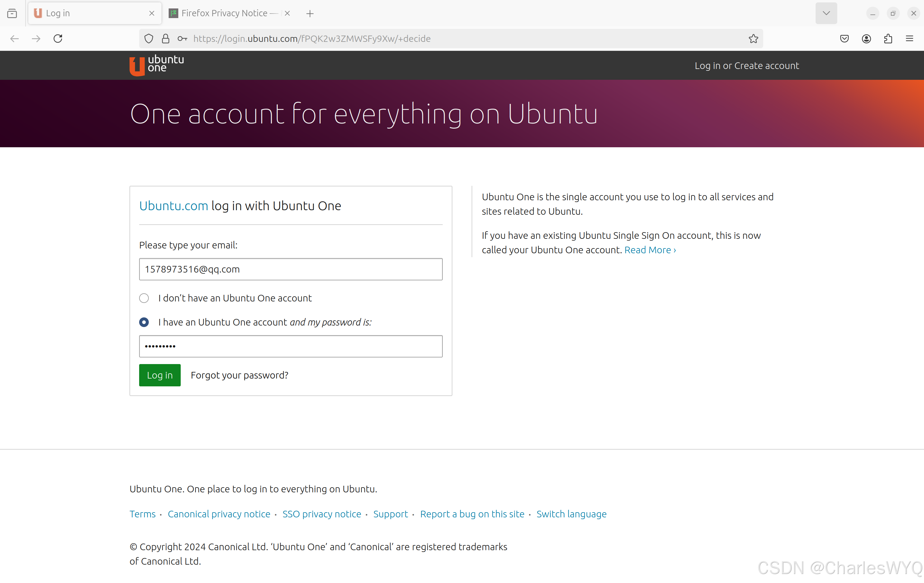Save the page to Pocket

(844, 38)
